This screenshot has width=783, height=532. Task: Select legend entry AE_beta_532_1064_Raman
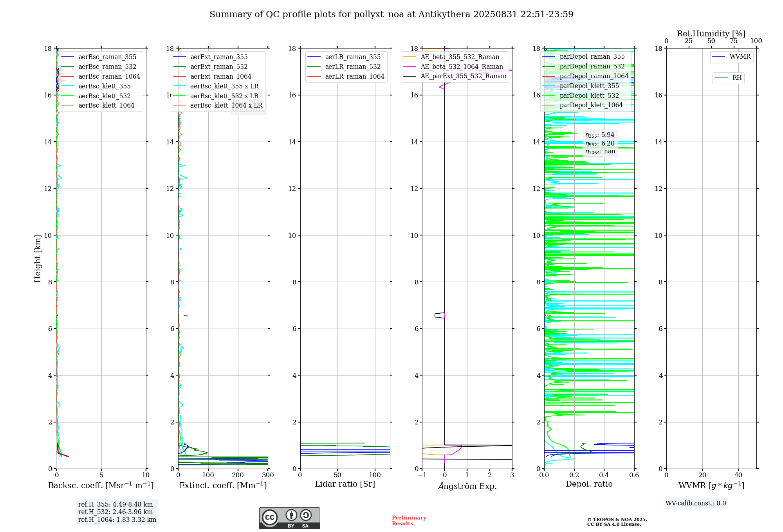click(453, 67)
